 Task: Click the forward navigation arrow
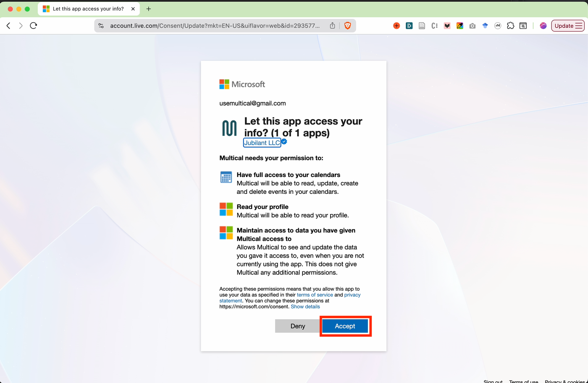point(21,26)
